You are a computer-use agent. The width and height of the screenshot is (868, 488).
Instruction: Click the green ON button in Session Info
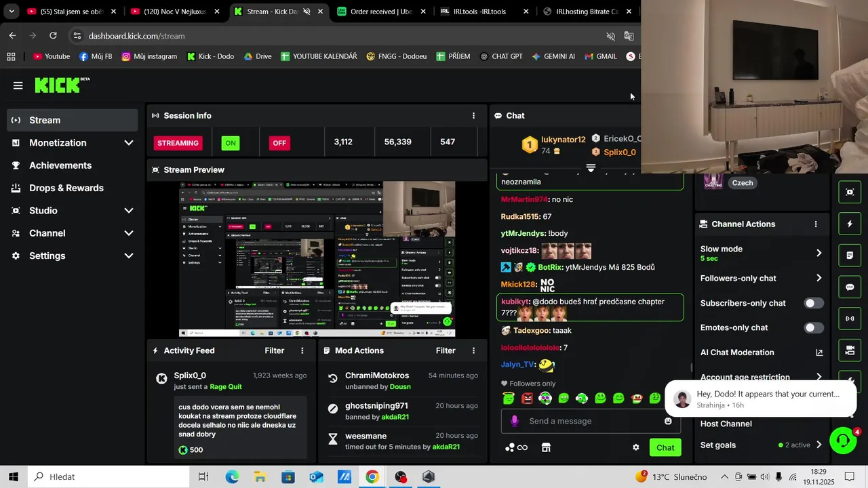[x=231, y=143]
